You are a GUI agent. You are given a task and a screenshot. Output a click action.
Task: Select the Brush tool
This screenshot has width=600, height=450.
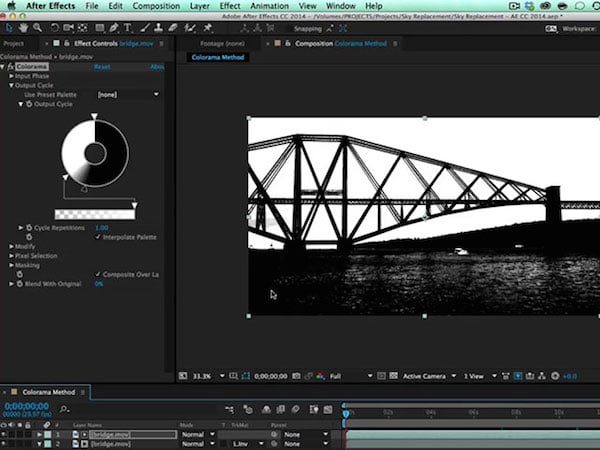(145, 28)
